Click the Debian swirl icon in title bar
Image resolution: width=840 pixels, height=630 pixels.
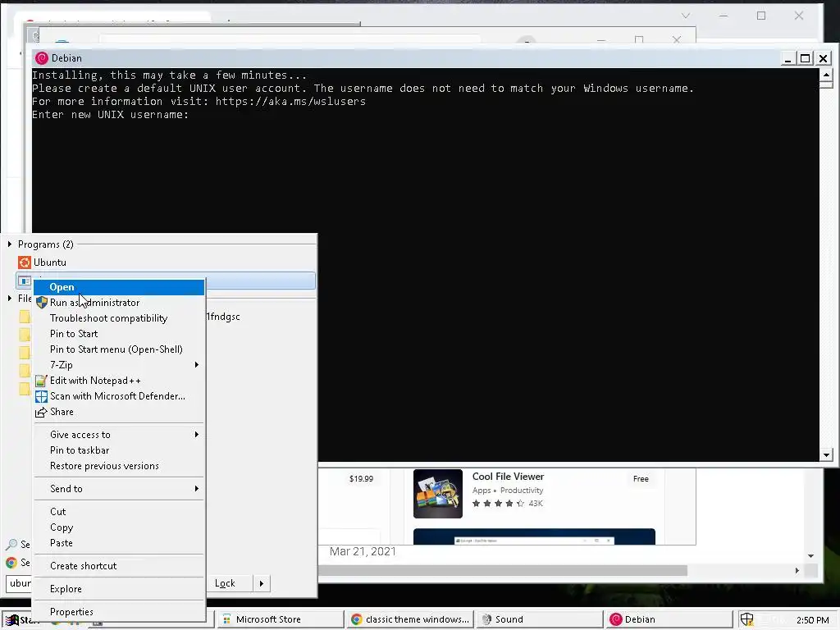pos(42,58)
